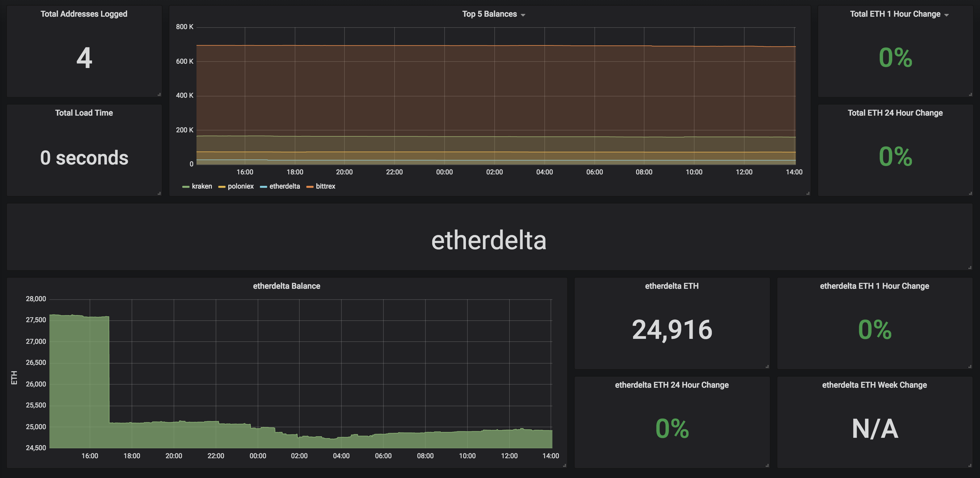Toggle poloniex series label in legend
The height and width of the screenshot is (478, 980).
click(x=240, y=186)
